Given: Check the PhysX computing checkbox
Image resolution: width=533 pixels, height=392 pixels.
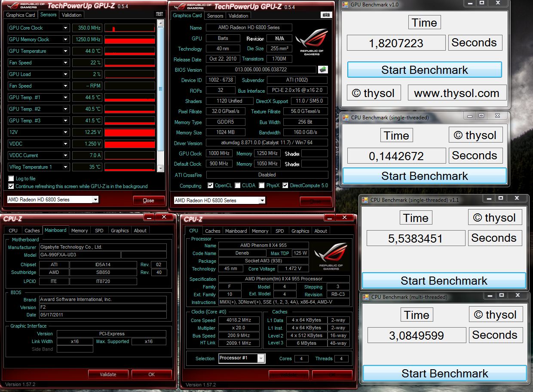Looking at the screenshot, I should tap(262, 185).
